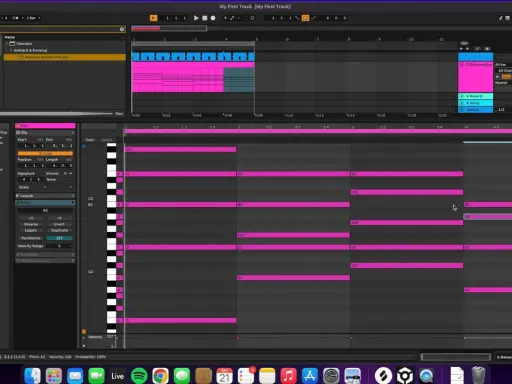Collapse the Notes section header

point(45,203)
